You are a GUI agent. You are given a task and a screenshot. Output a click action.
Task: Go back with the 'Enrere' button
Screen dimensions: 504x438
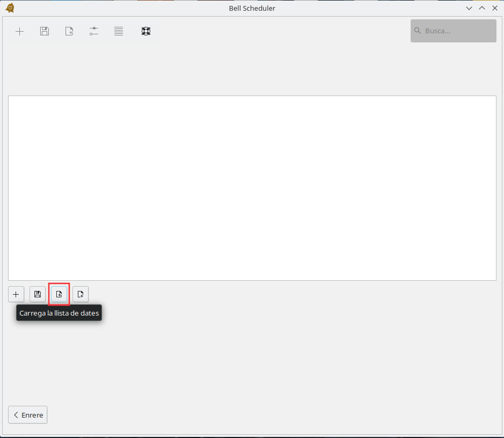tap(28, 415)
